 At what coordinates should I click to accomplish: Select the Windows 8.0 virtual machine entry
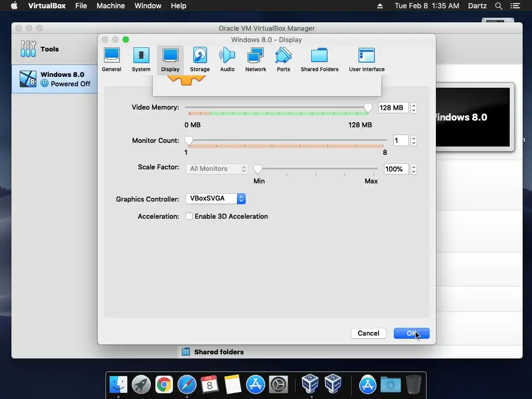click(55, 79)
